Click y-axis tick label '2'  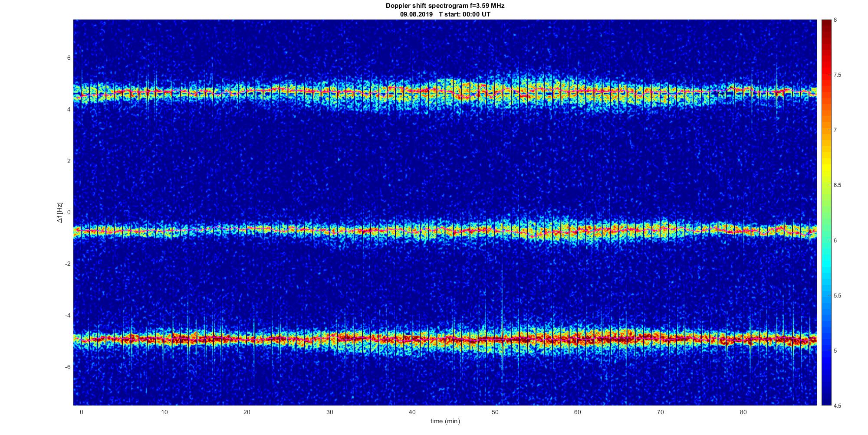click(x=69, y=161)
